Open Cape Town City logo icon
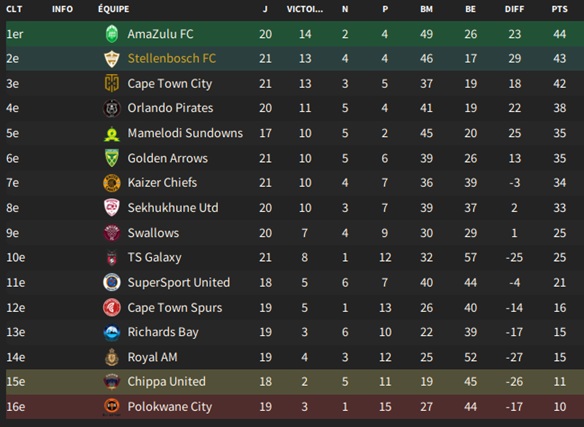 (112, 83)
